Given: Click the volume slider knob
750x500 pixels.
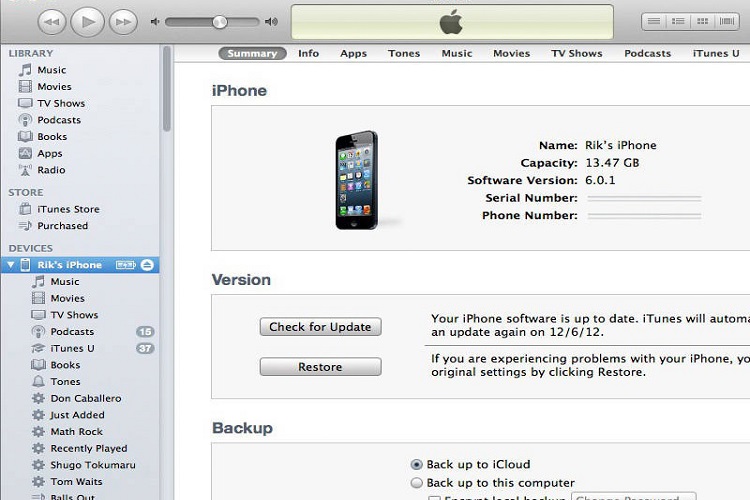Looking at the screenshot, I should (220, 22).
